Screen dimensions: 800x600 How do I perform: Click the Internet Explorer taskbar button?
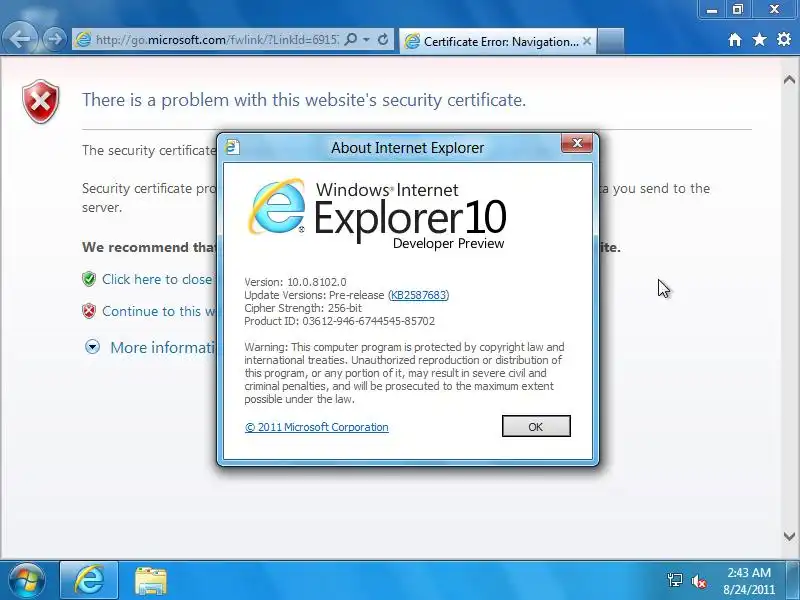coord(89,581)
